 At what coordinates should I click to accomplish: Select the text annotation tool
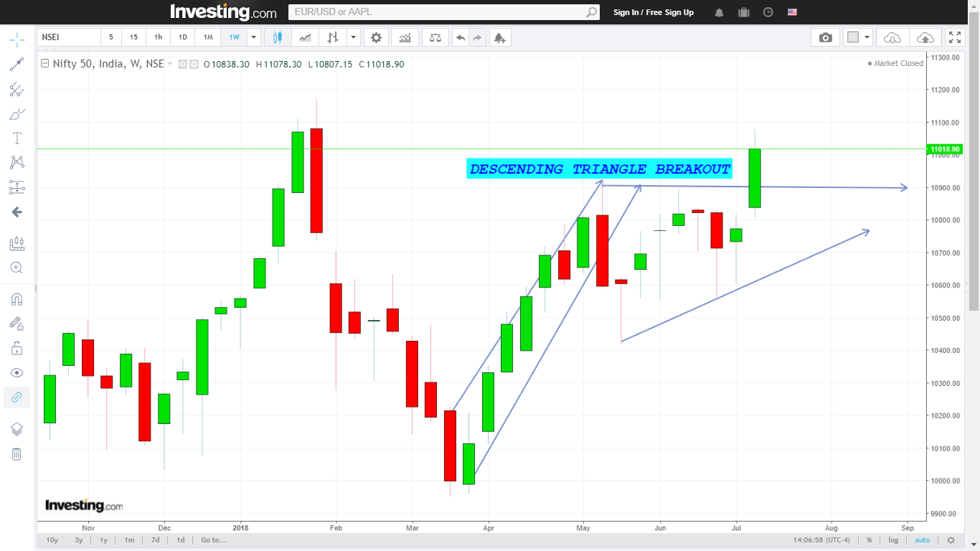pos(17,138)
